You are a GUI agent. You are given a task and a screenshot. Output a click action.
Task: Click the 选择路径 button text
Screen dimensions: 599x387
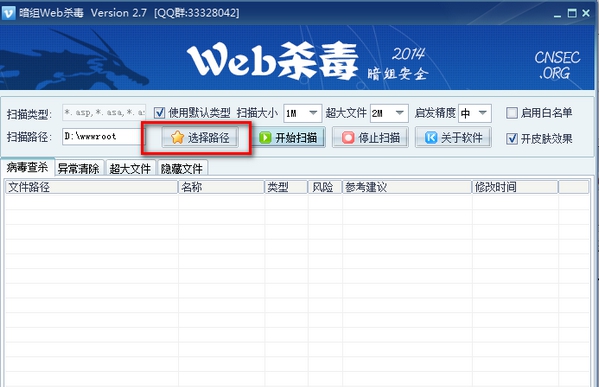pyautogui.click(x=209, y=138)
